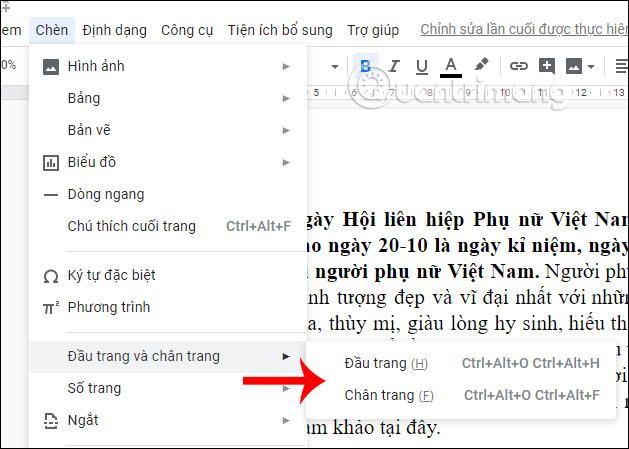Viewport: 629px width, 449px height.
Task: Apply Underline formatting icon
Action: click(422, 66)
